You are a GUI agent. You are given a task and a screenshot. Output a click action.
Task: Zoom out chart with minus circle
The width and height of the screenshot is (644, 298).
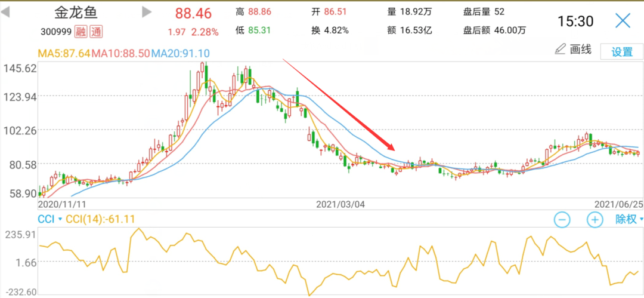point(562,220)
